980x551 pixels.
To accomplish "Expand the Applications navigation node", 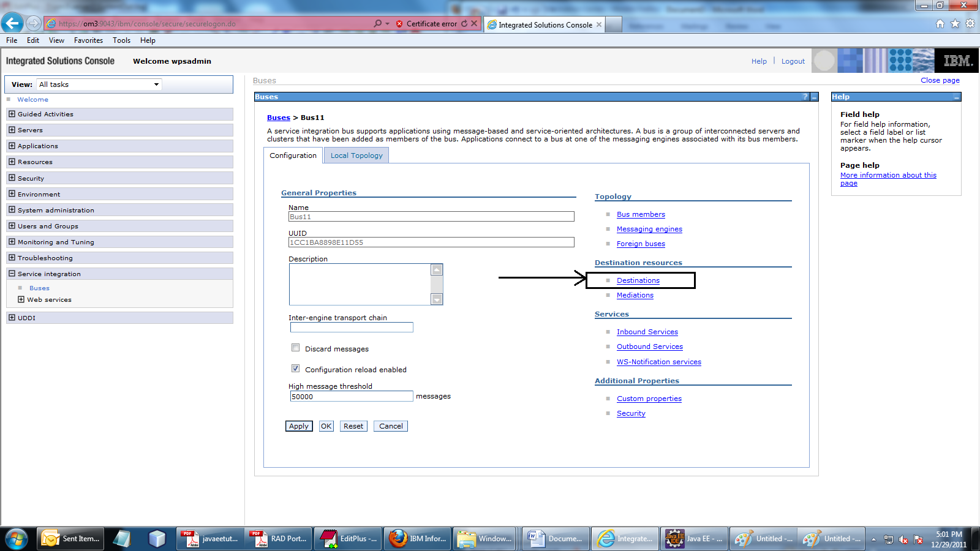I will pos(12,146).
